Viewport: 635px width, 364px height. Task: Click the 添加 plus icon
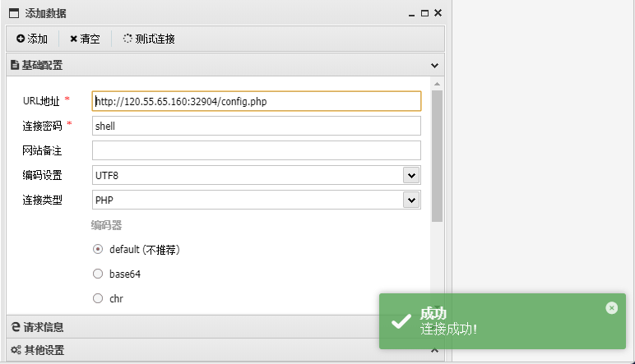(21, 39)
